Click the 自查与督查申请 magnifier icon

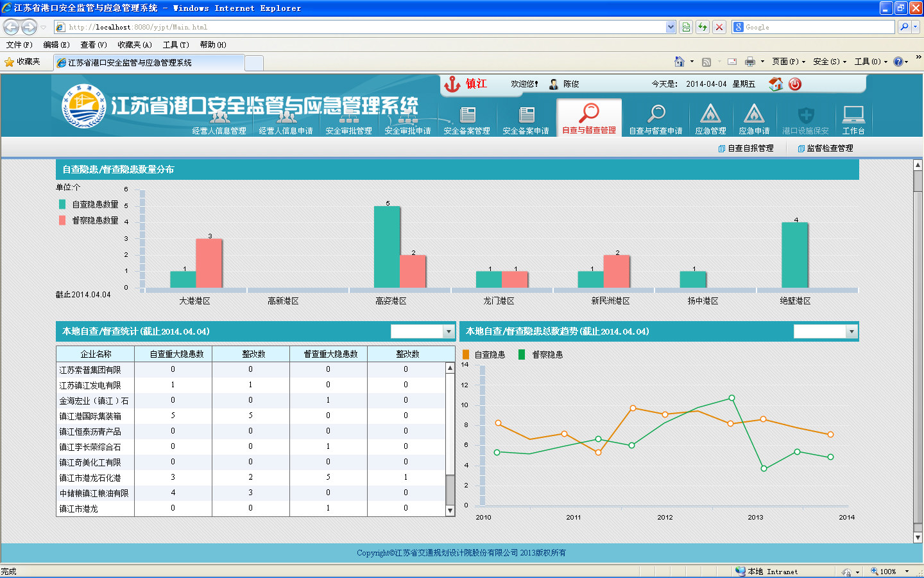656,114
